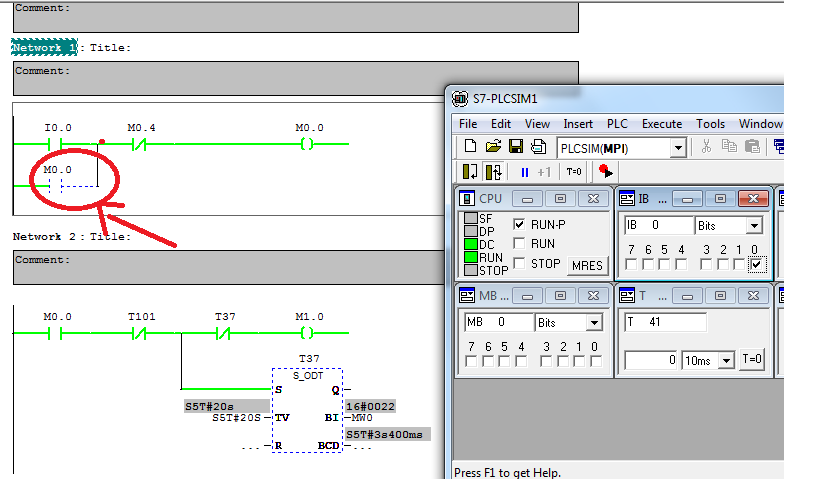The image size is (816, 479).
Task: Click the Save disk icon
Action: pyautogui.click(x=516, y=147)
